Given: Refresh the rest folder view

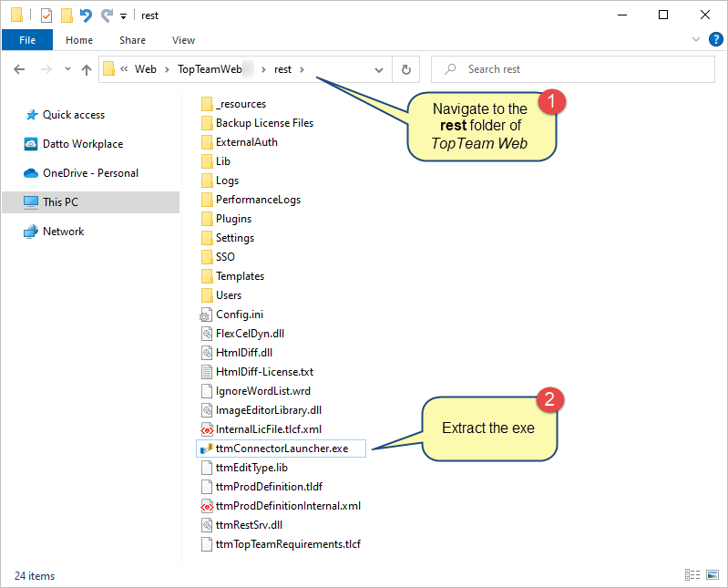Looking at the screenshot, I should [406, 69].
